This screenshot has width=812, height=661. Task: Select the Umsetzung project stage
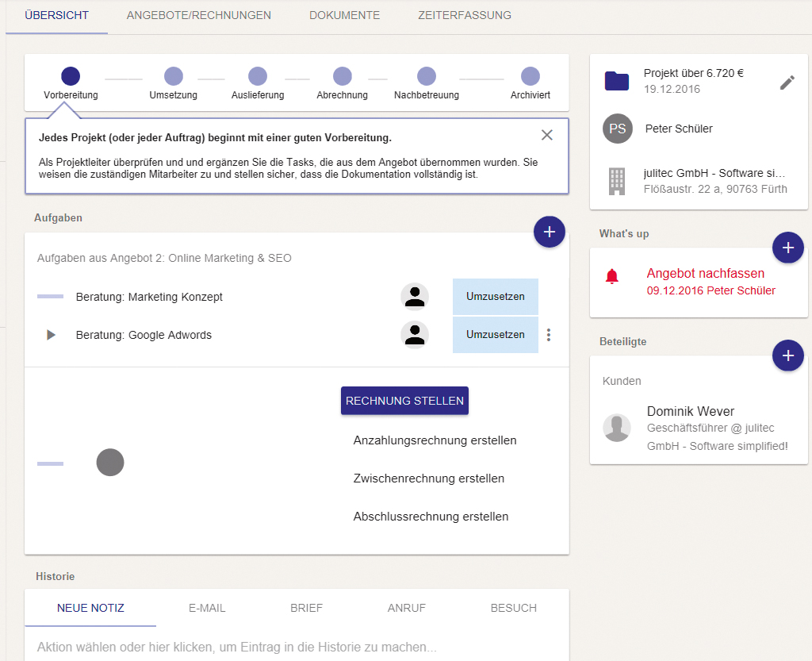pyautogui.click(x=173, y=77)
